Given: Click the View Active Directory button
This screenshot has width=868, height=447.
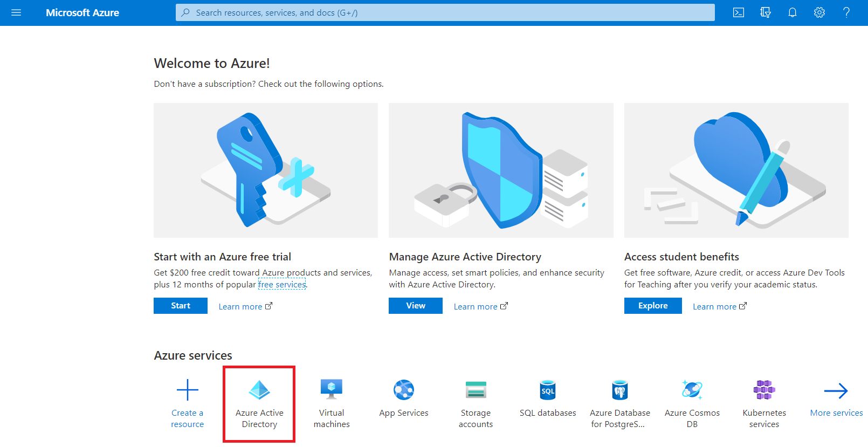Looking at the screenshot, I should pos(416,306).
